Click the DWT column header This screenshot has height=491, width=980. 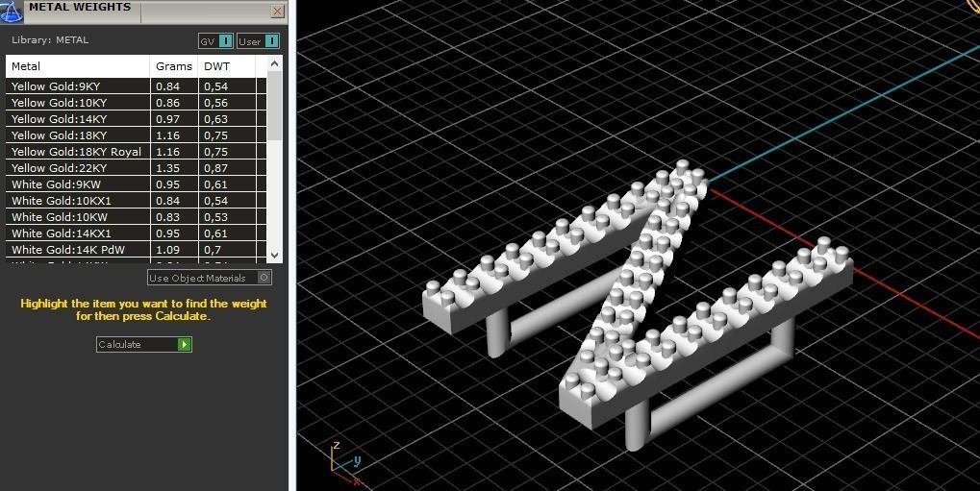tap(226, 66)
